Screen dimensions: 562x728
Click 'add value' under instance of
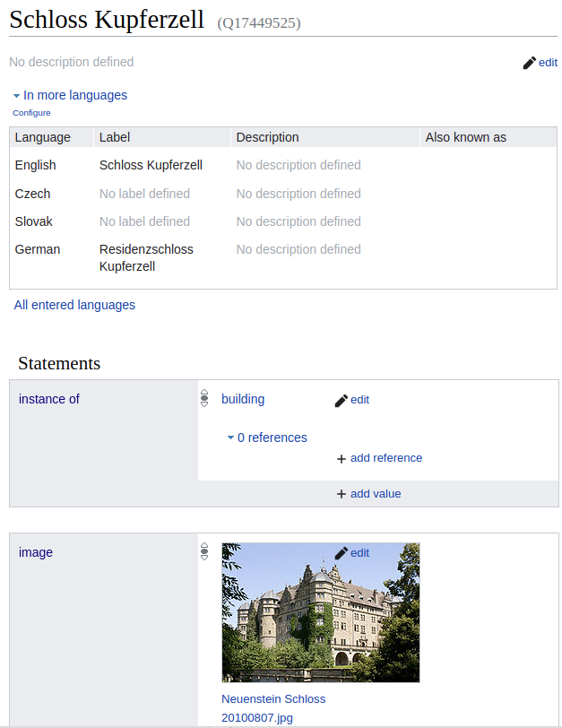click(x=376, y=494)
